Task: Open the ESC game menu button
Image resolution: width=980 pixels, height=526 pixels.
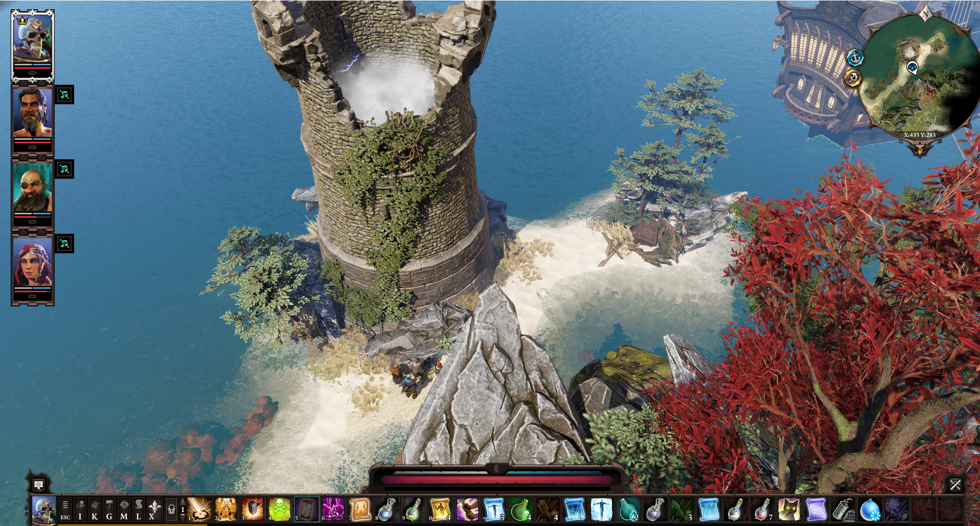Action: [65, 509]
